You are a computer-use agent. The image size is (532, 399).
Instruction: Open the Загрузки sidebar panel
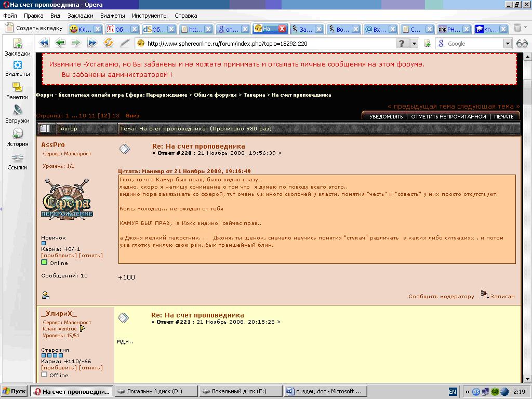point(18,114)
